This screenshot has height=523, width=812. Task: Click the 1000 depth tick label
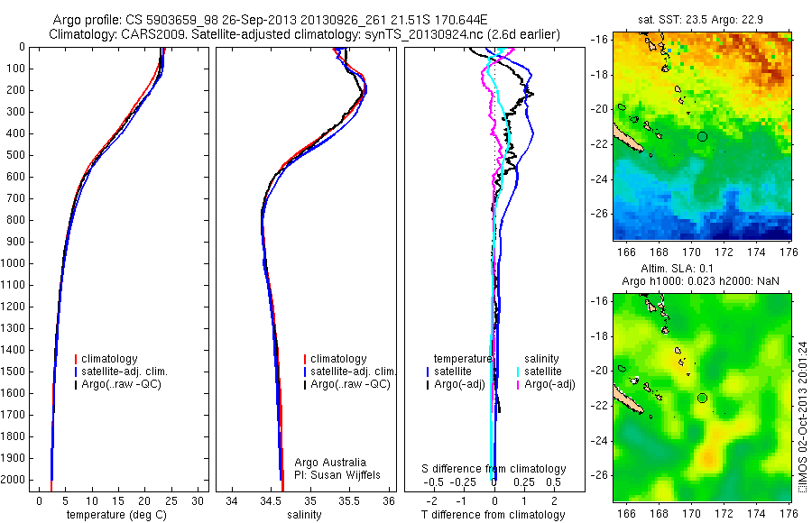point(14,263)
